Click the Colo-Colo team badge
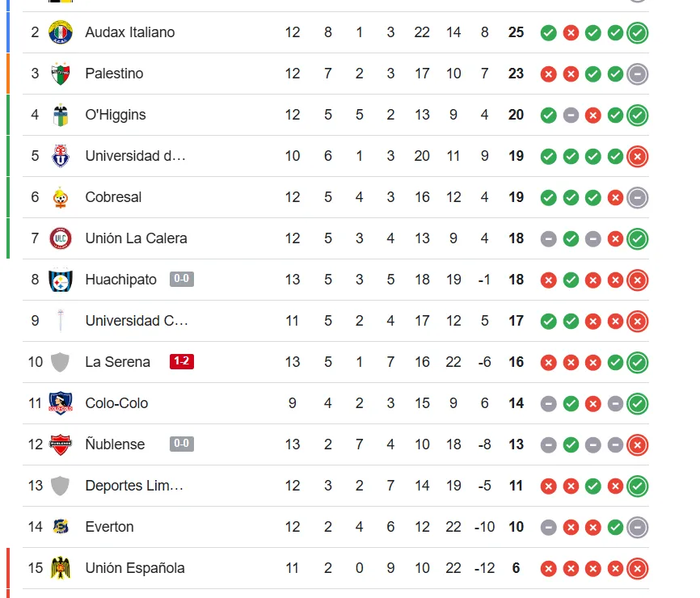Viewport: 700px width, 598px height. (x=61, y=403)
